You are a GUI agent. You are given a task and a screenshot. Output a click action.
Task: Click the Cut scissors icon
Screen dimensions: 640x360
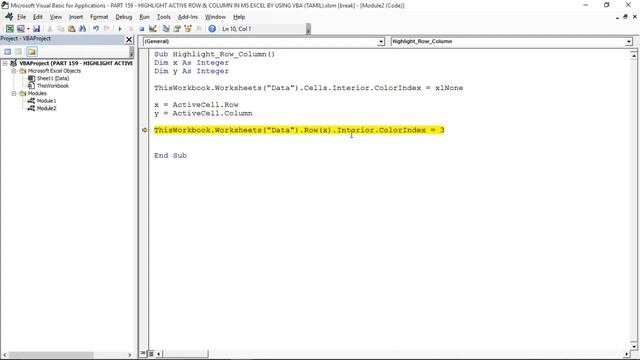coord(50,29)
